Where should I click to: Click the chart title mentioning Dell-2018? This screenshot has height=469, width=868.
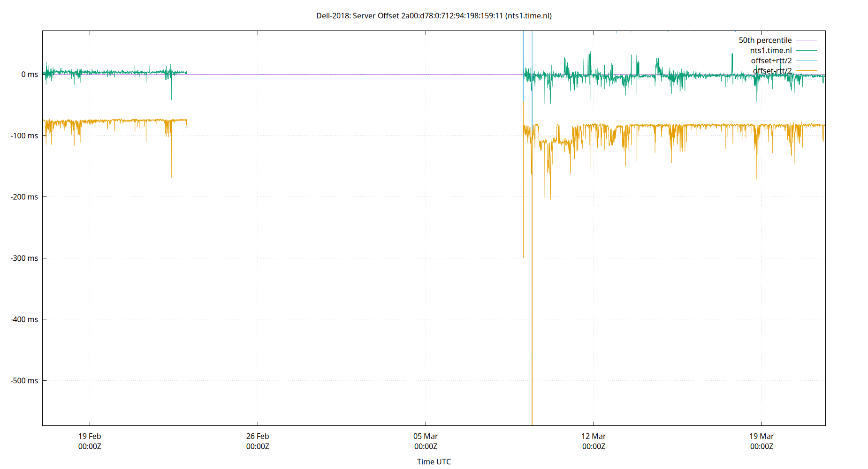click(434, 15)
